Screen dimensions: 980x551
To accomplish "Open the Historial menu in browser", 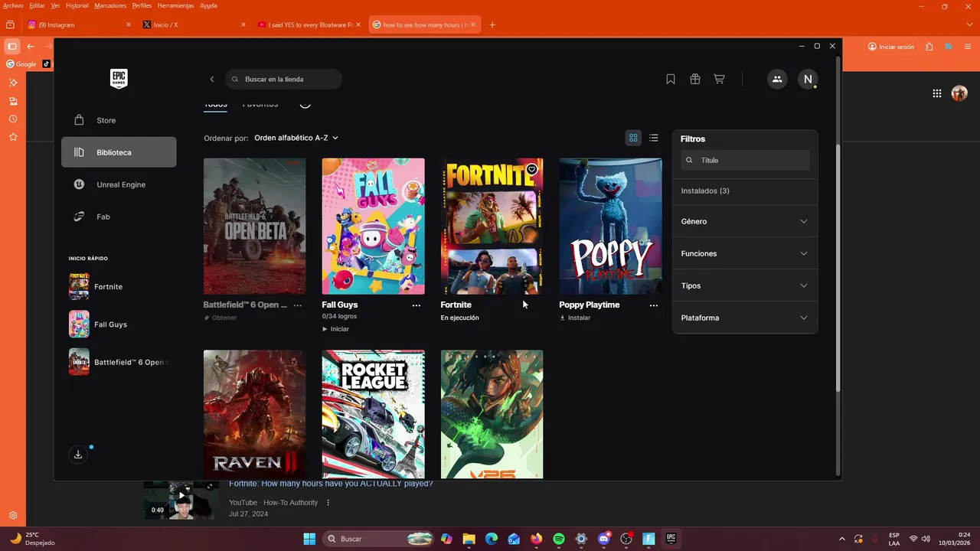I will click(77, 5).
